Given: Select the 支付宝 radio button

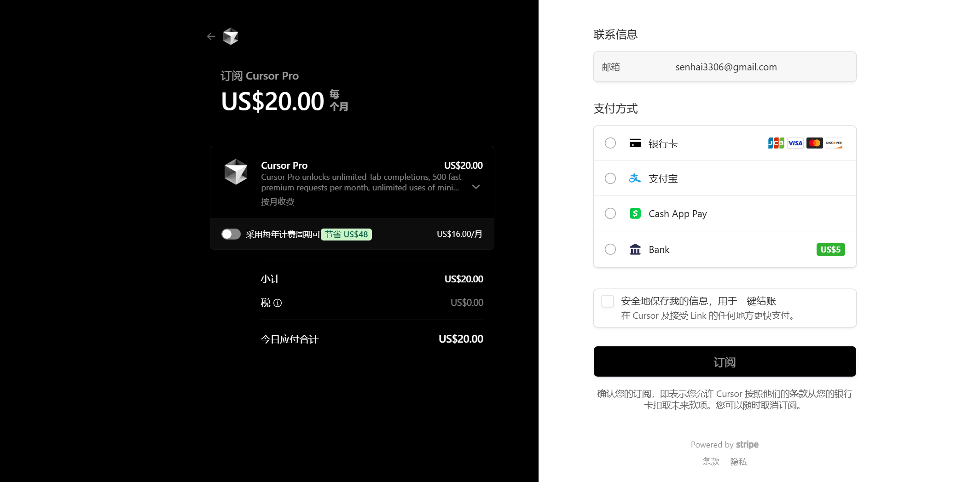Looking at the screenshot, I should [610, 178].
